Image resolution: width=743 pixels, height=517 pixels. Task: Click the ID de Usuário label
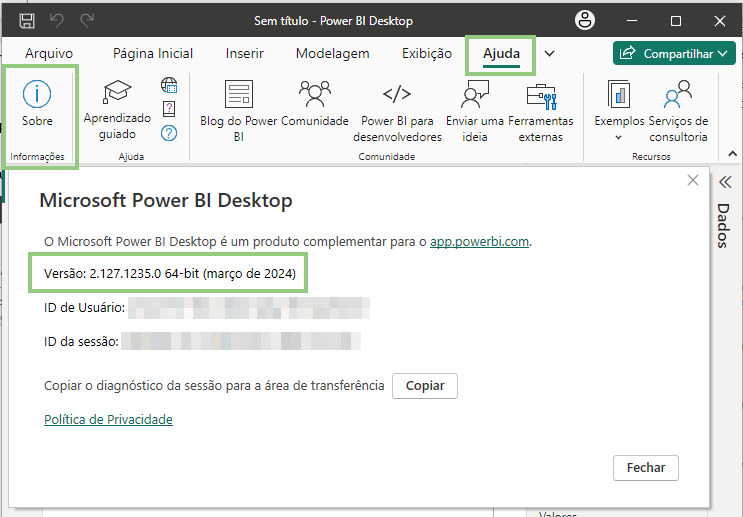click(84, 308)
